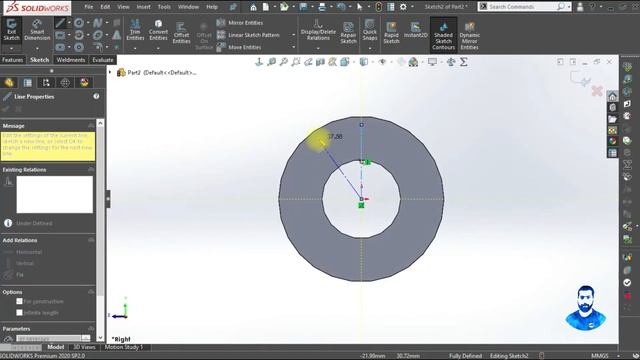Collapse the Options section
The width and height of the screenshot is (640, 360).
[91, 292]
